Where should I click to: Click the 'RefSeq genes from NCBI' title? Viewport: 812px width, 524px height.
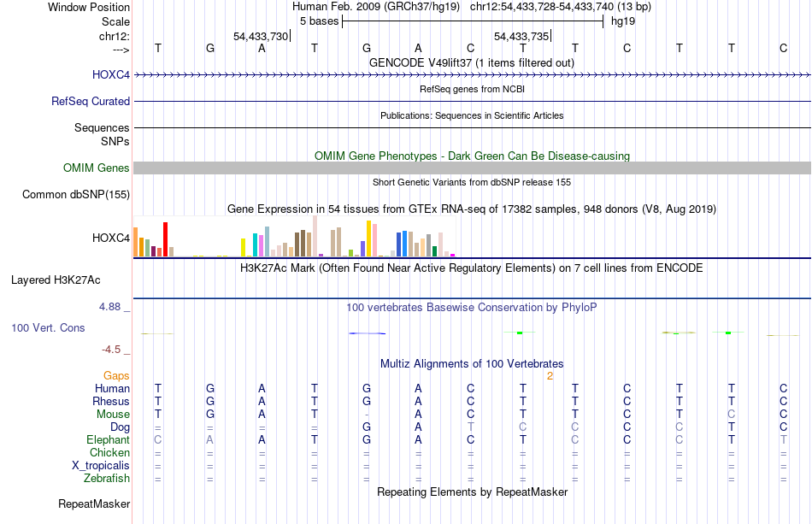[x=472, y=89]
